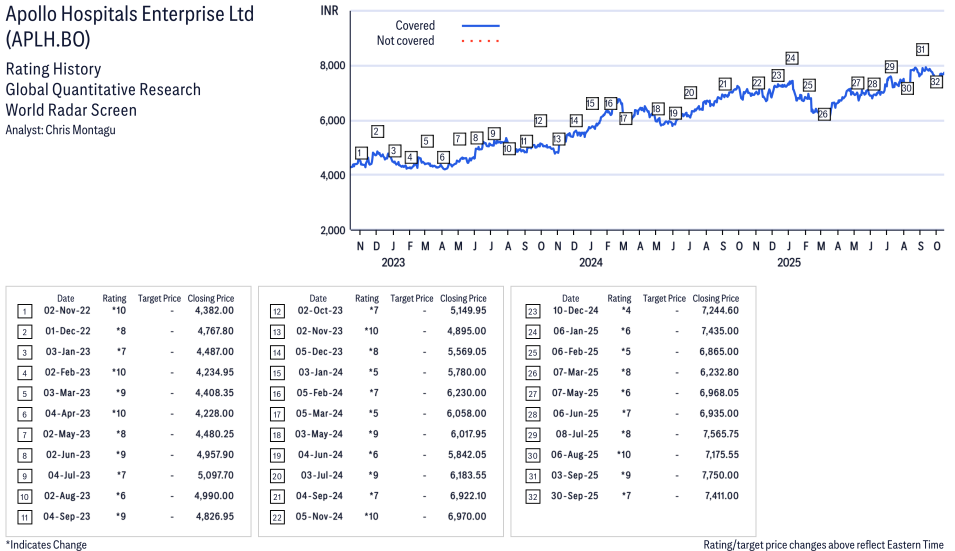Image resolution: width=955 pixels, height=551 pixels.
Task: Select chart marker 20 on the graph
Action: point(690,92)
